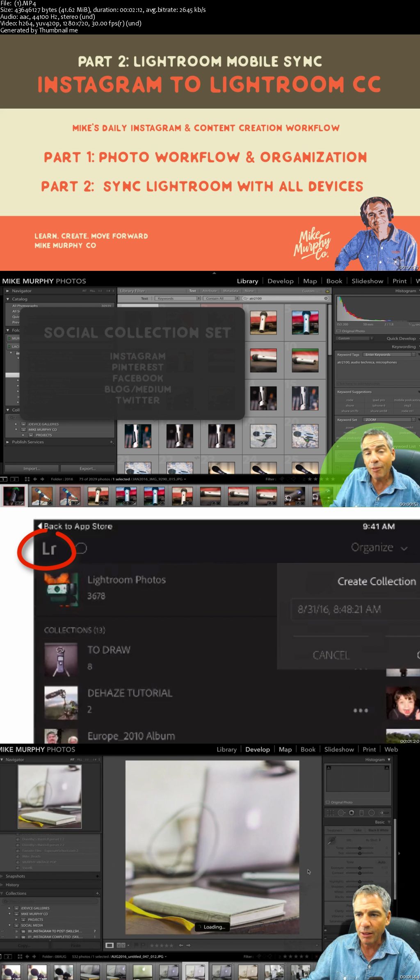The image size is (420, 980).
Task: Click the go-back arrow next to 'Folder : 08AUG'
Action: click(x=27, y=956)
